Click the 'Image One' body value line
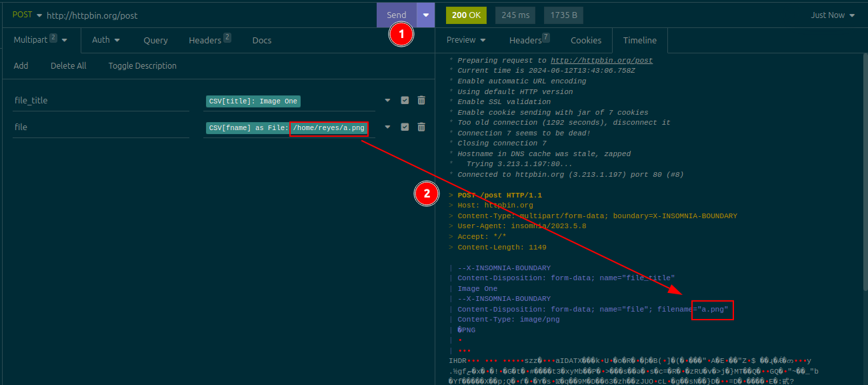The image size is (868, 385). [x=477, y=289]
